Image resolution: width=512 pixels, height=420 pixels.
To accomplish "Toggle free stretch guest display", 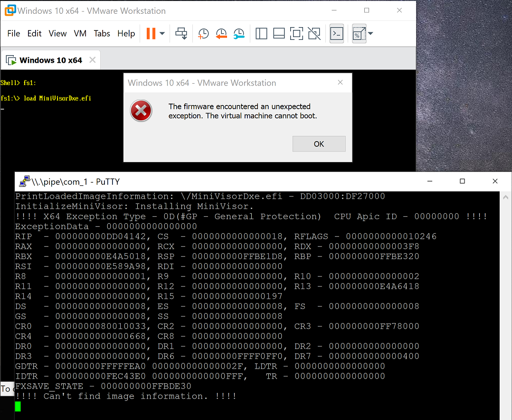I will click(359, 33).
